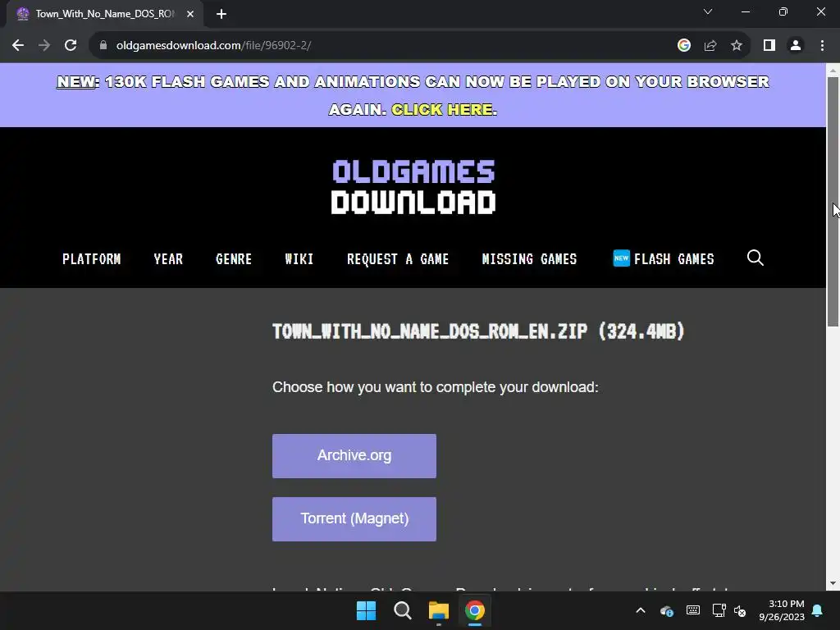
Task: Open the Google icon in address bar
Action: tap(683, 46)
